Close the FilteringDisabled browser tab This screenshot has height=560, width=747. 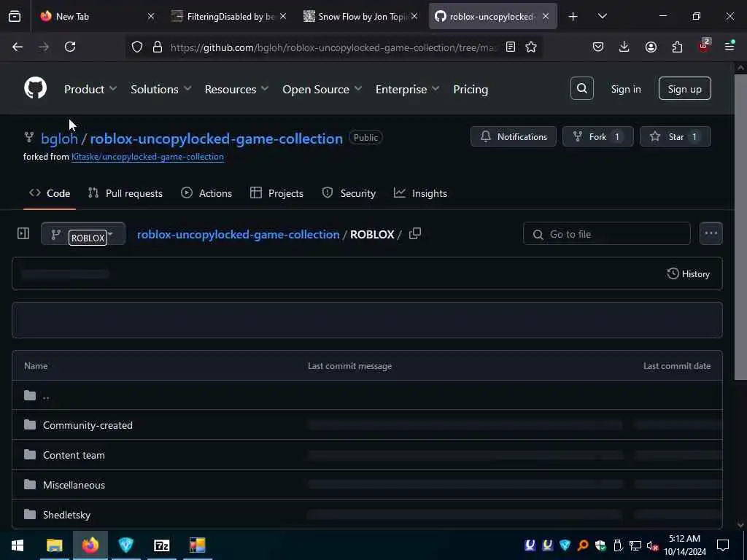point(282,17)
